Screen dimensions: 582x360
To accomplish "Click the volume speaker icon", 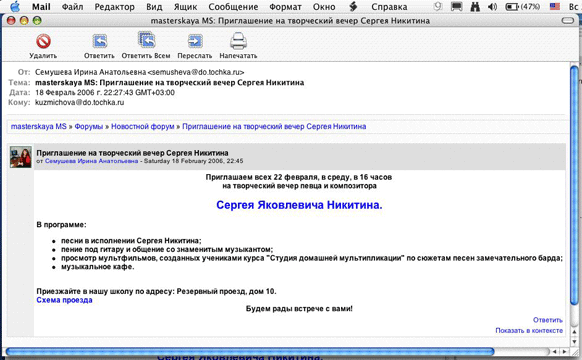I will coord(492,7).
